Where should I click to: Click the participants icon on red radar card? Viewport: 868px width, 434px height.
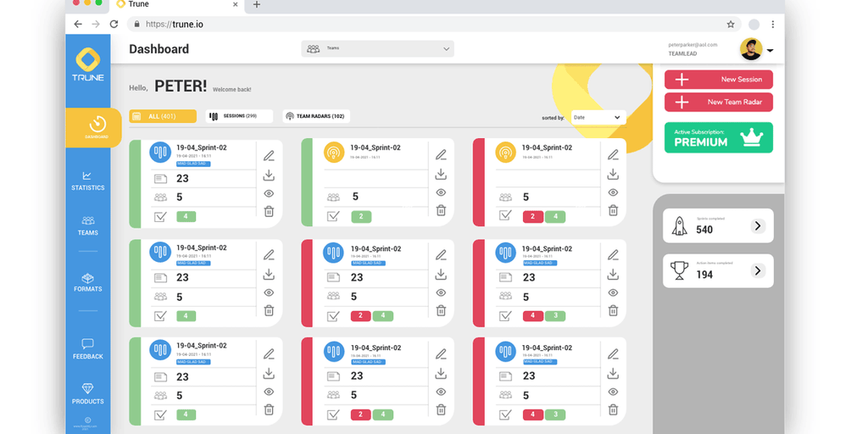click(x=505, y=197)
